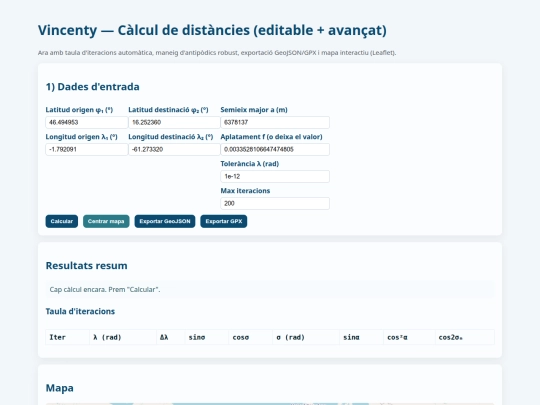Click the Tolerància λ (rad) label
Viewport: 540px width, 405px height.
click(x=250, y=164)
